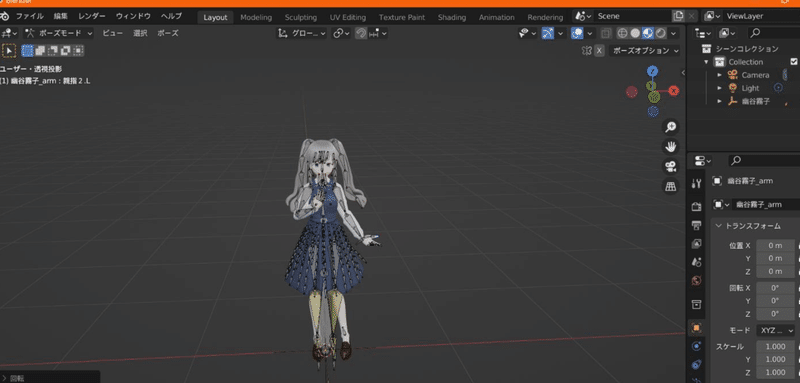Viewport: 800px width, 383px height.
Task: Open the 編集 menu
Action: pos(61,16)
